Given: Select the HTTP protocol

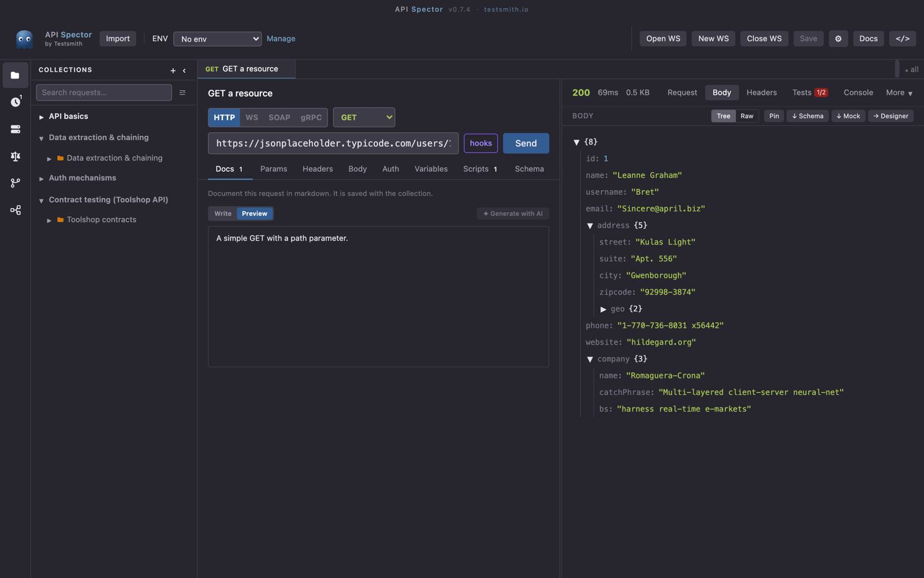Looking at the screenshot, I should click(224, 117).
